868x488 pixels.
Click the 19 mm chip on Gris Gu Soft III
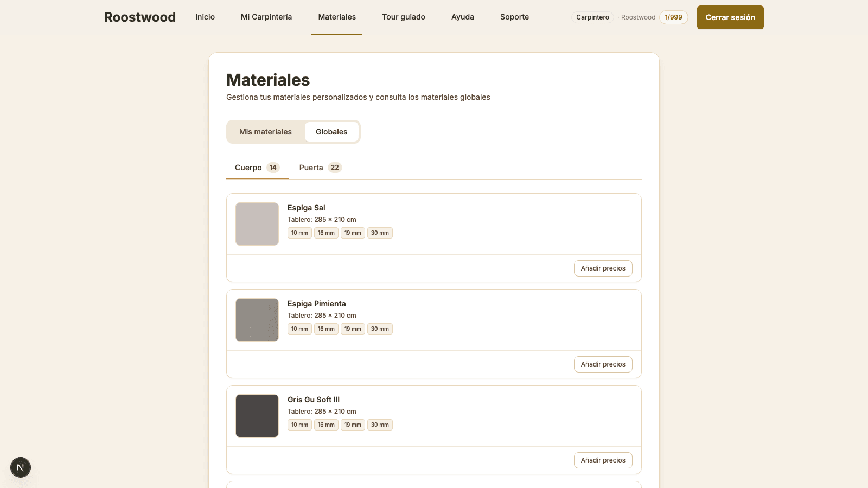353,425
